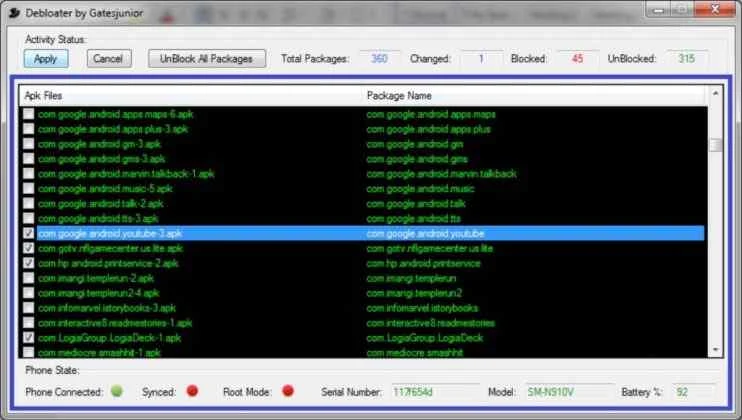Screen dimensions: 742x420
Task: Select package com.google.android.marvin.talkback
Action: pyautogui.click(x=442, y=174)
